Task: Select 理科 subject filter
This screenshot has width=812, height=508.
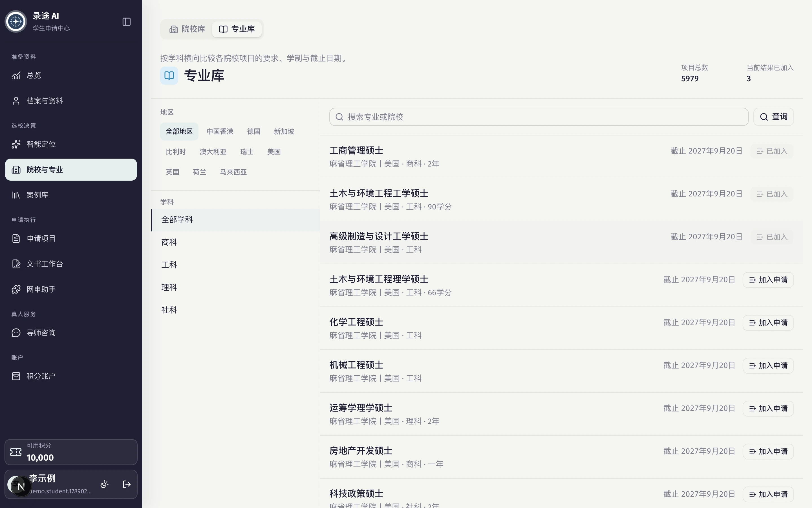Action: pyautogui.click(x=235, y=288)
